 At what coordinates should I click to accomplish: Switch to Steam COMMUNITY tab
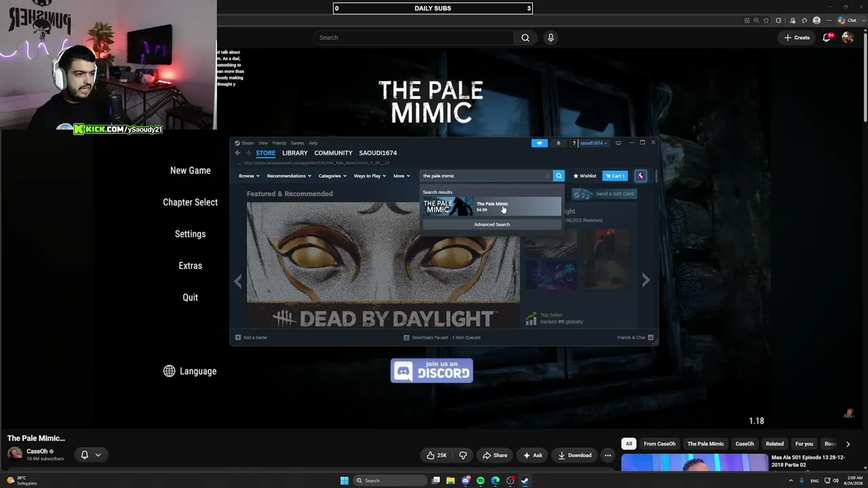334,153
